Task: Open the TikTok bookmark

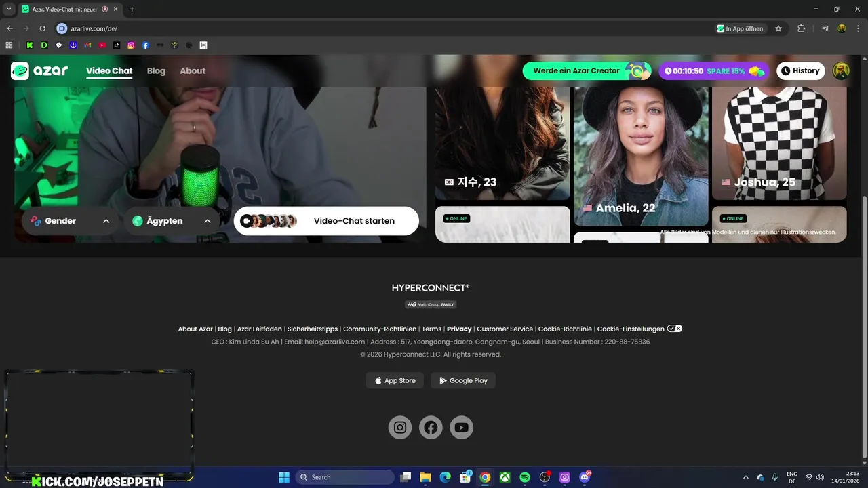Action: point(117,45)
